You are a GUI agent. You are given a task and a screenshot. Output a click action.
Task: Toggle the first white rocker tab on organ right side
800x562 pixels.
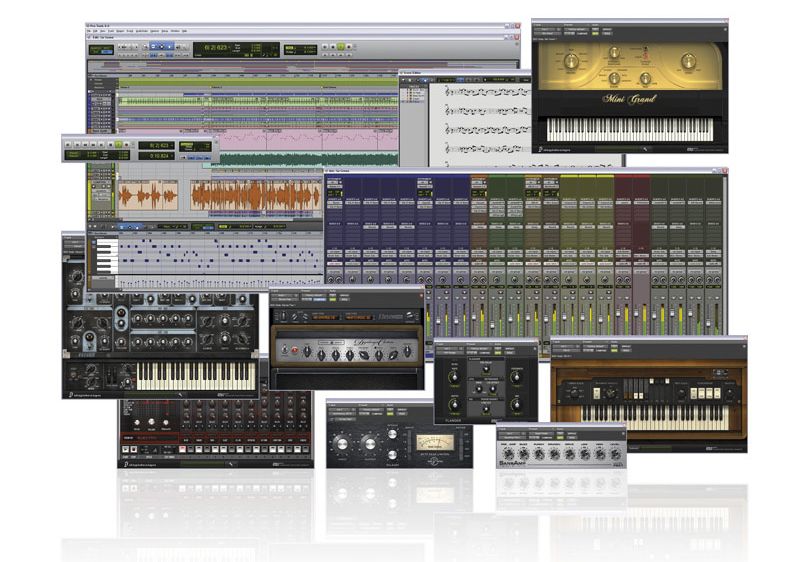click(694, 393)
